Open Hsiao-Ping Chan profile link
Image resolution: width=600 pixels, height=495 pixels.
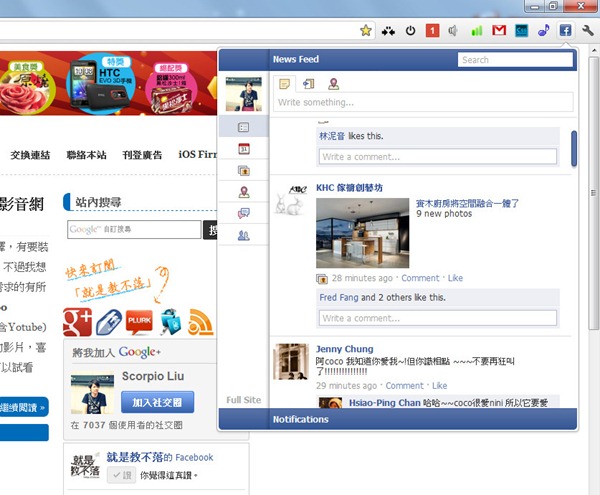tap(385, 403)
